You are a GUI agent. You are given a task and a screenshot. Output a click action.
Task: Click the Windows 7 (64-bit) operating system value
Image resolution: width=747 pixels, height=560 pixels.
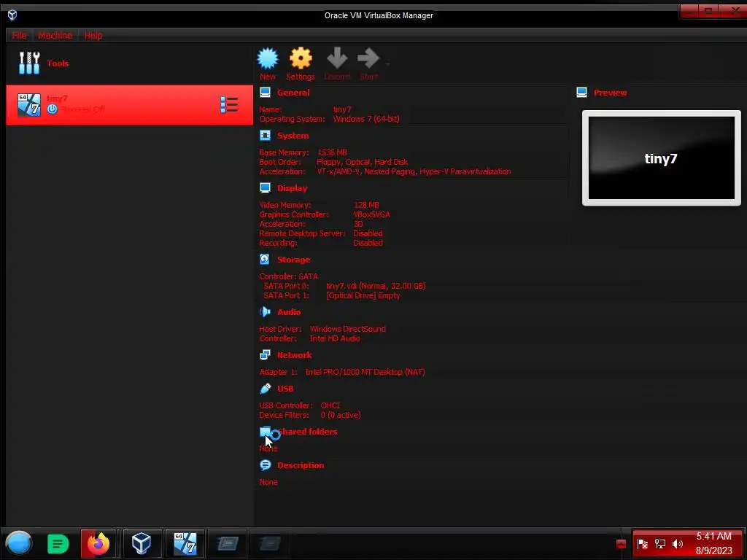pyautogui.click(x=366, y=119)
